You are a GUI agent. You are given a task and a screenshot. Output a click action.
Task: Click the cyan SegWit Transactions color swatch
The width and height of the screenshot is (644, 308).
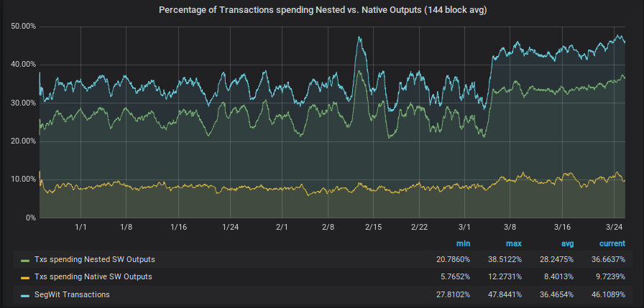pyautogui.click(x=25, y=295)
